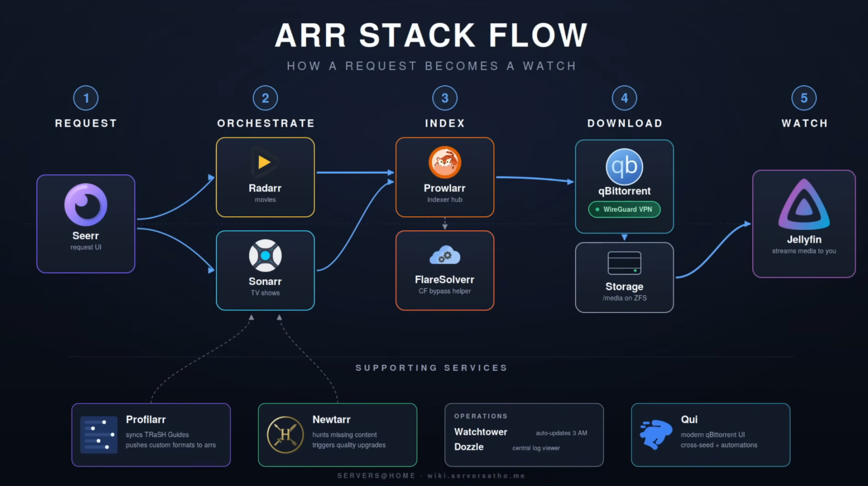Click the 'CF bypass helper' caption
This screenshot has height=486, width=868.
[445, 291]
